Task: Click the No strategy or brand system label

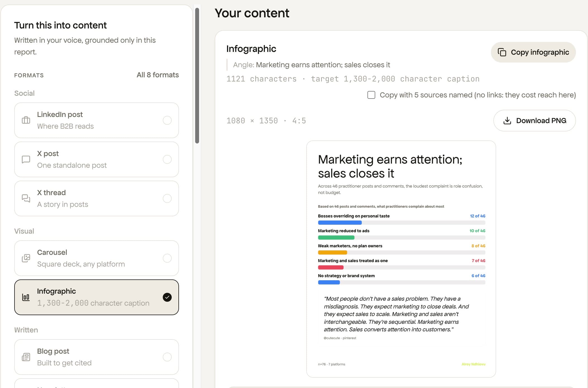Action: (x=346, y=276)
